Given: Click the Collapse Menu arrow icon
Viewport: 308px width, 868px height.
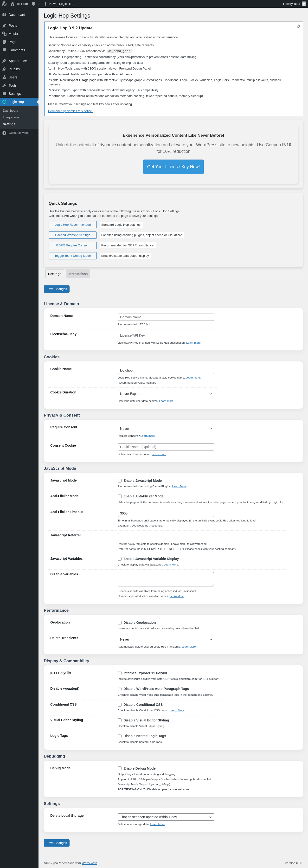Looking at the screenshot, I should pos(4,133).
